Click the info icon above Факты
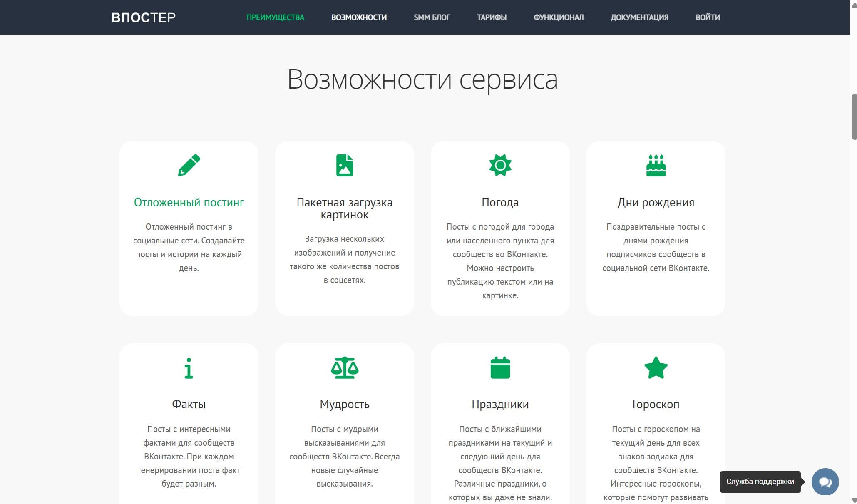This screenshot has height=504, width=857. 189,368
